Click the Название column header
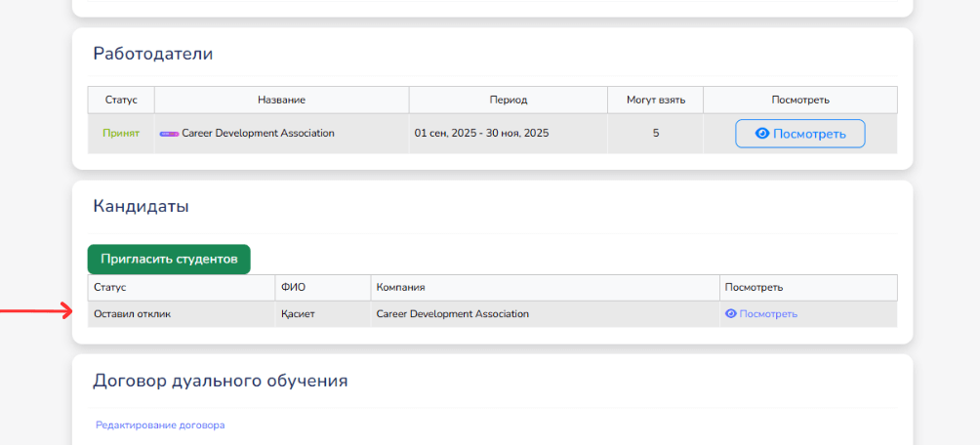The image size is (980, 445). pos(281,100)
